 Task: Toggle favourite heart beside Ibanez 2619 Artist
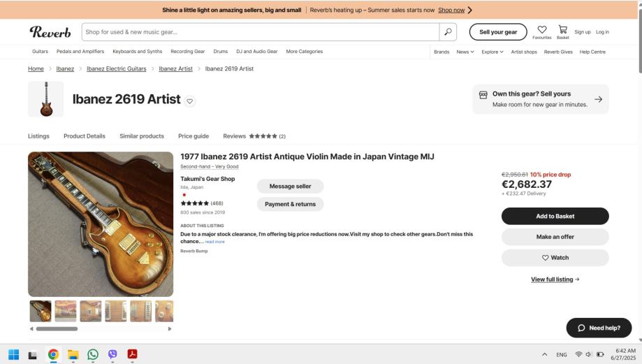[190, 101]
